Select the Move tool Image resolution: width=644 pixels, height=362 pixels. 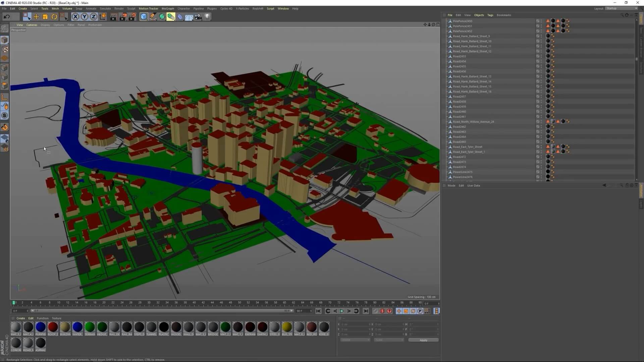click(x=36, y=17)
